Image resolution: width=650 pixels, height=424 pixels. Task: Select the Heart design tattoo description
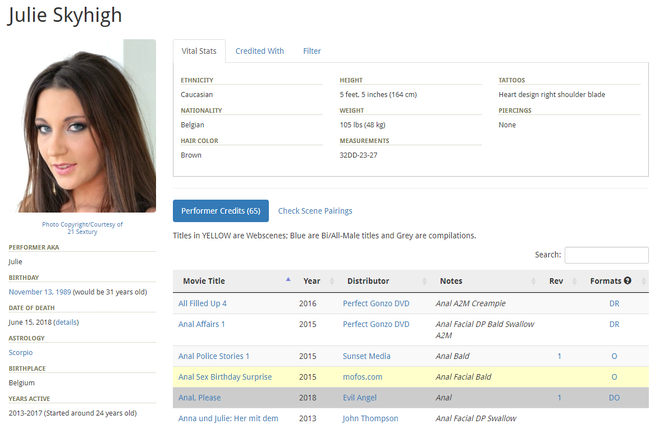552,94
